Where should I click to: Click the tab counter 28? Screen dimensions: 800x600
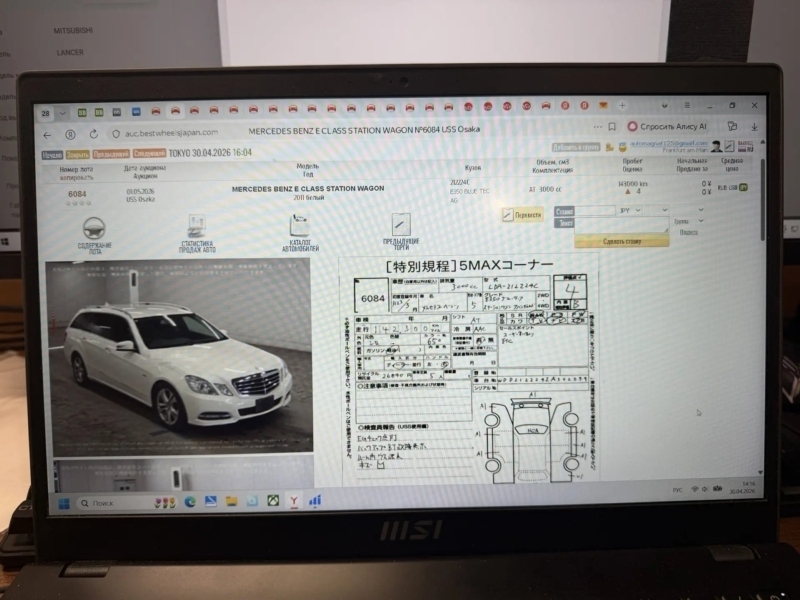click(x=45, y=113)
